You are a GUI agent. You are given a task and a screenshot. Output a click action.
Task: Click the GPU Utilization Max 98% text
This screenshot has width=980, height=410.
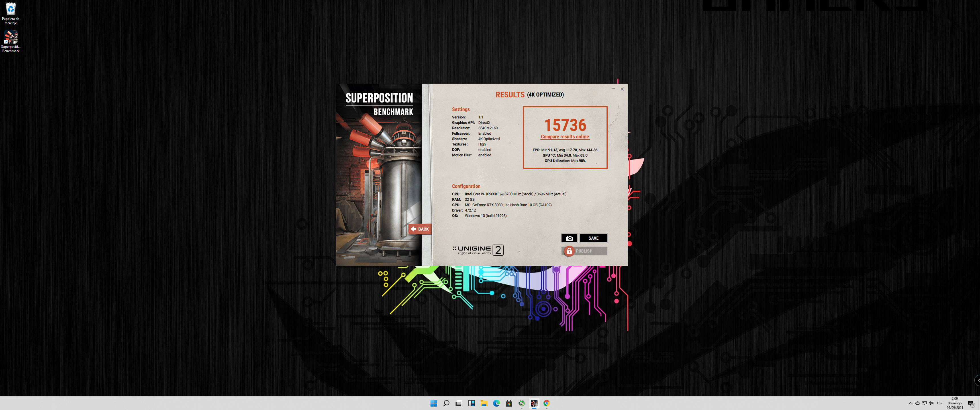pos(565,161)
